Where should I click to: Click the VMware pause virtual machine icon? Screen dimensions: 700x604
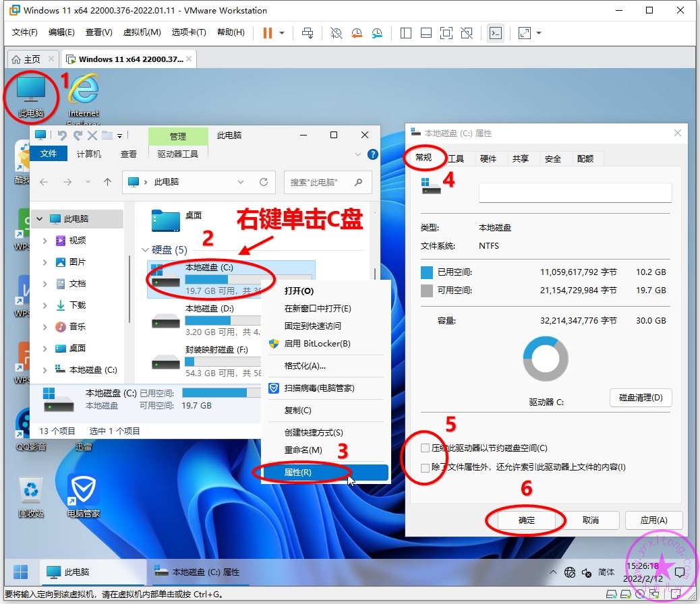click(x=268, y=32)
